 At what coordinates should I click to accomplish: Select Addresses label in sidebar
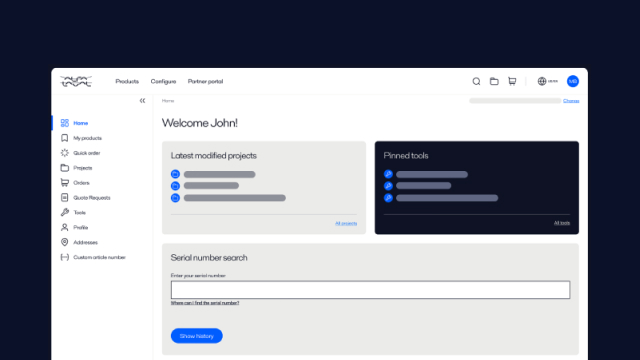coord(85,242)
